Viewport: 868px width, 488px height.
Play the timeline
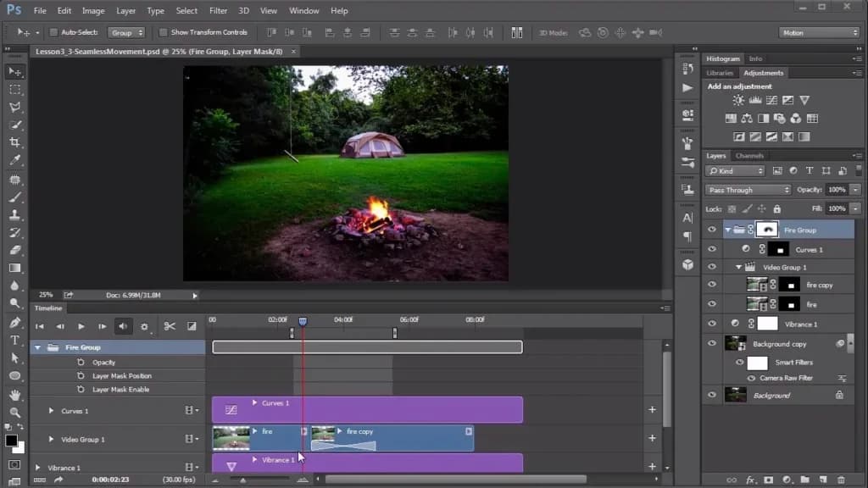point(81,326)
